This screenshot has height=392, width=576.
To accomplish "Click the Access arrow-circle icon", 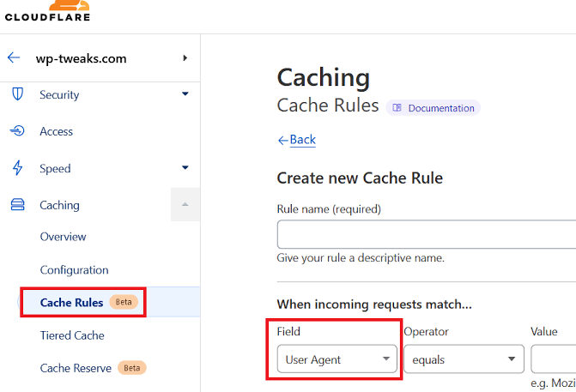I will tap(17, 130).
